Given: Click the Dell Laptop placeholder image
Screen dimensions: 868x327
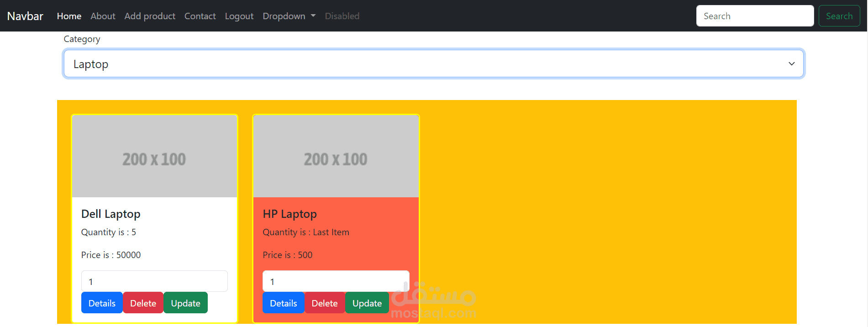Looking at the screenshot, I should point(154,156).
